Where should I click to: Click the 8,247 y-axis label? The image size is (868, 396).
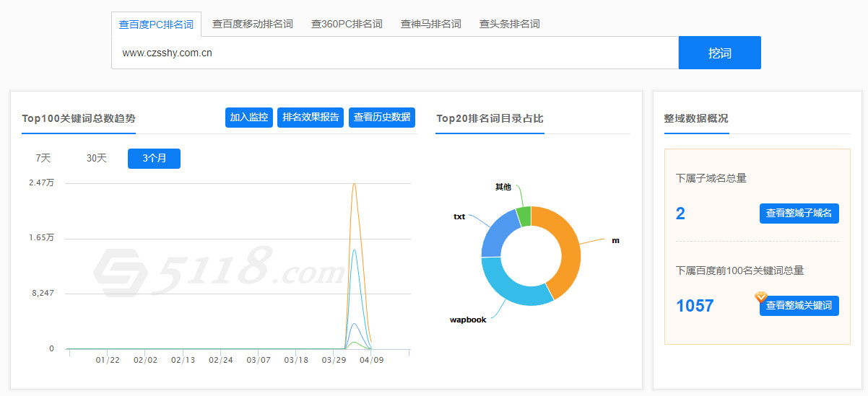click(42, 294)
